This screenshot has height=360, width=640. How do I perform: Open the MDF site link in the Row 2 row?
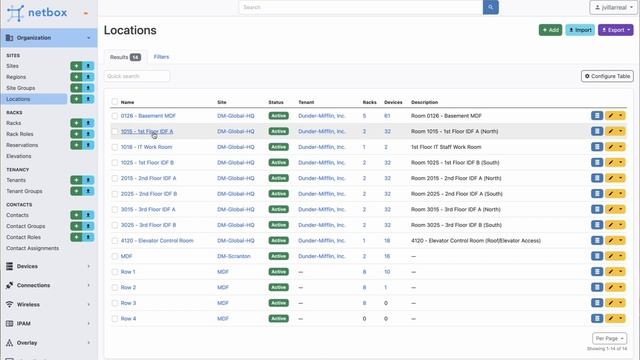point(223,288)
